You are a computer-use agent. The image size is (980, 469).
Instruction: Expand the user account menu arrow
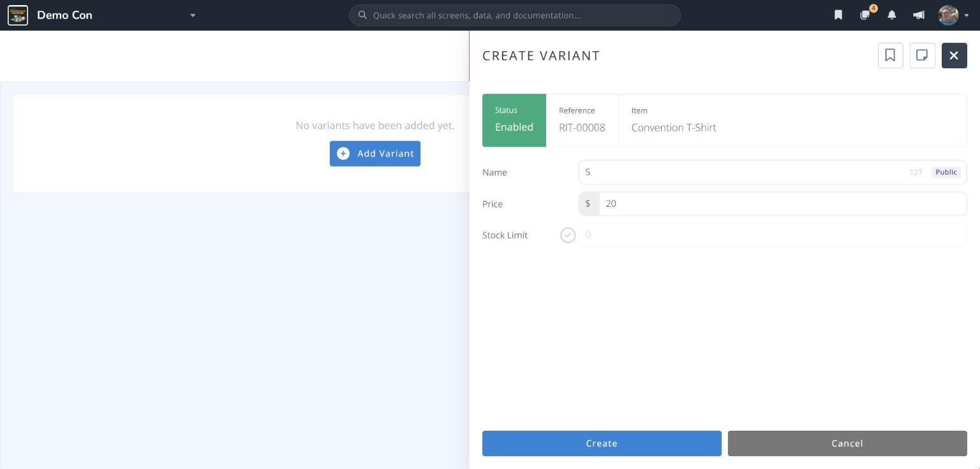[967, 15]
